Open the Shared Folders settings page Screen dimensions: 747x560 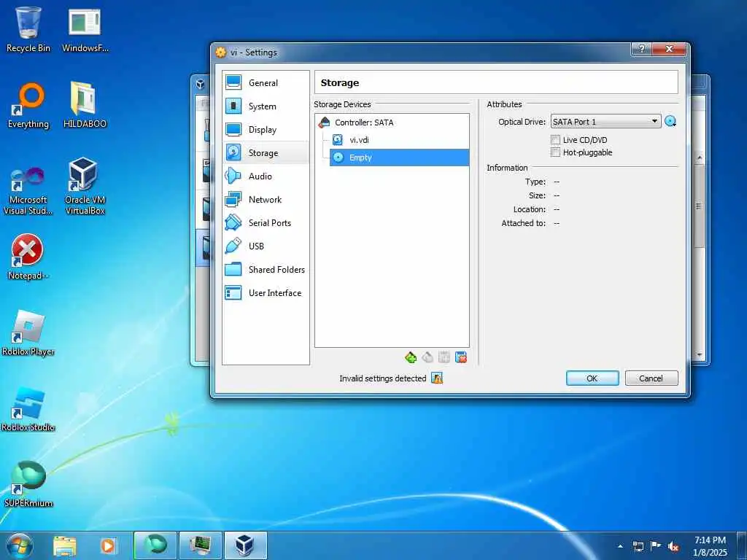266,270
